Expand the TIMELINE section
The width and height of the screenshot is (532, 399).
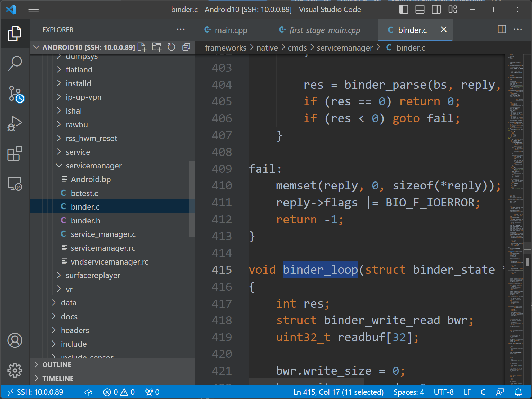(x=58, y=379)
